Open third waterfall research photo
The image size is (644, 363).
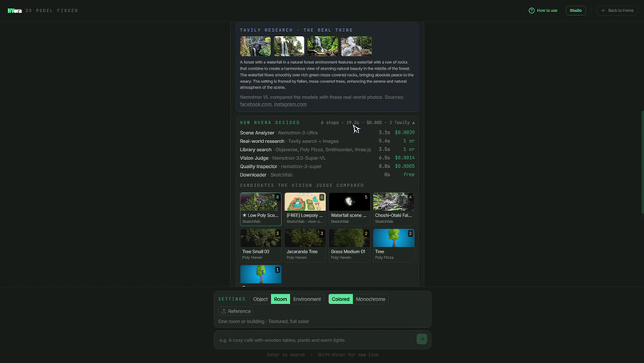pyautogui.click(x=323, y=46)
